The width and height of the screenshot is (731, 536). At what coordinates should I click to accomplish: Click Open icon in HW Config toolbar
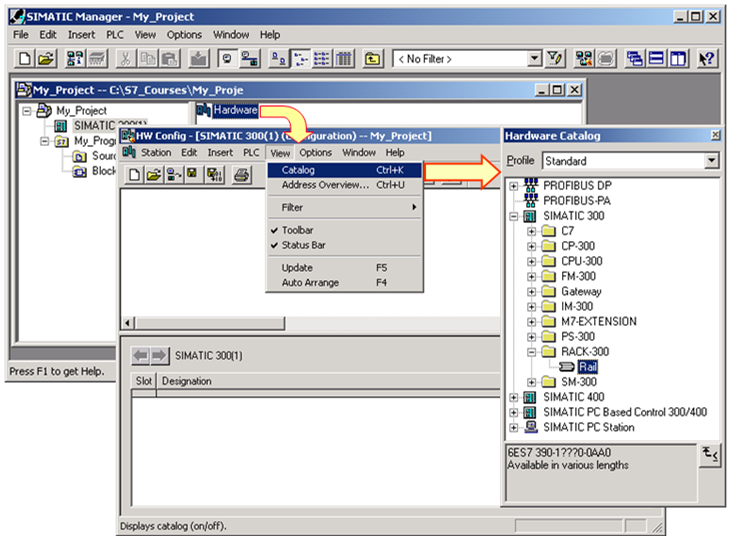pyautogui.click(x=154, y=175)
